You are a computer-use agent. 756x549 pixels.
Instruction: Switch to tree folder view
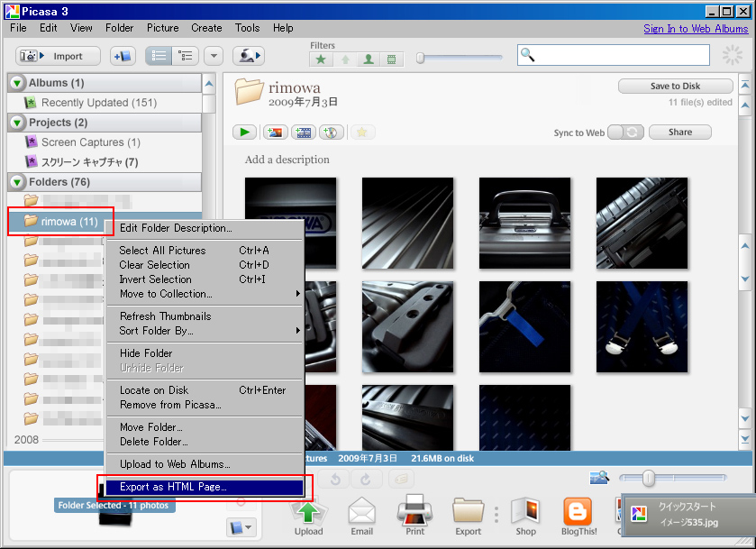coord(186,56)
